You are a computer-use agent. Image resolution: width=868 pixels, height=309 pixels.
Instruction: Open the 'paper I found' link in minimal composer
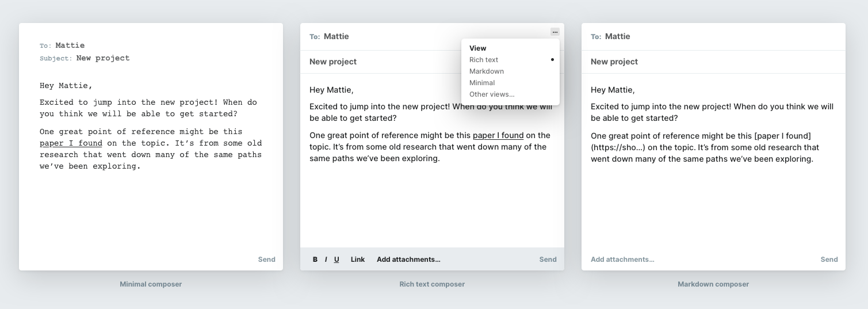point(71,143)
